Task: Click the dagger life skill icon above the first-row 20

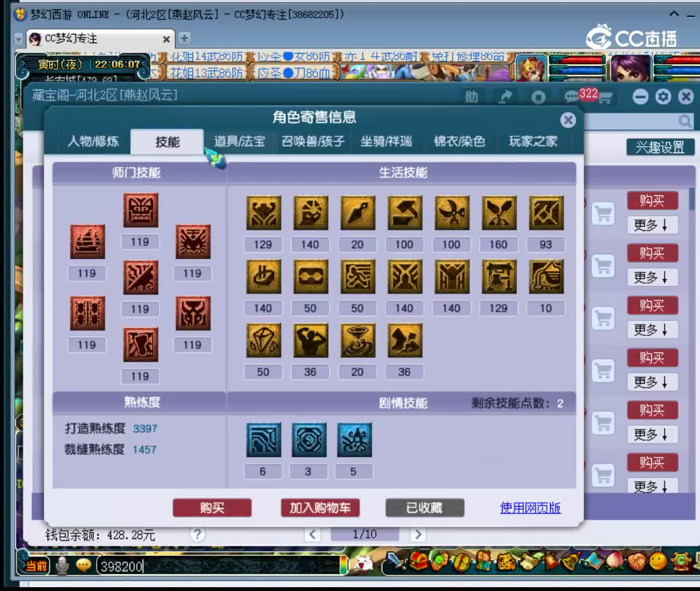Action: [358, 213]
